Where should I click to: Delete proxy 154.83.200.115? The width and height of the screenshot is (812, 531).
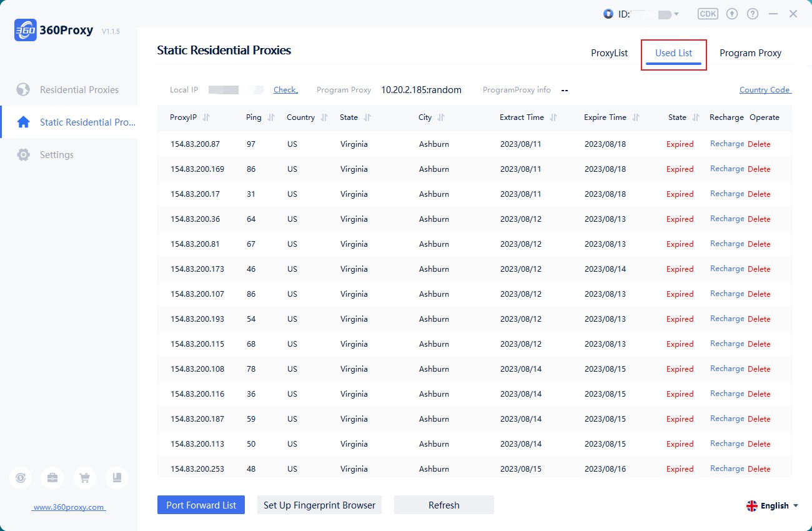tap(759, 344)
